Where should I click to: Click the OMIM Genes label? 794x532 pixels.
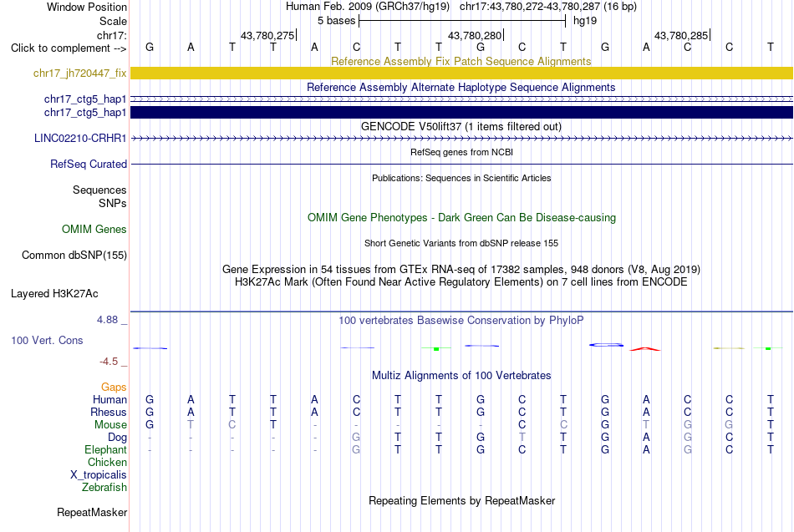tap(94, 230)
